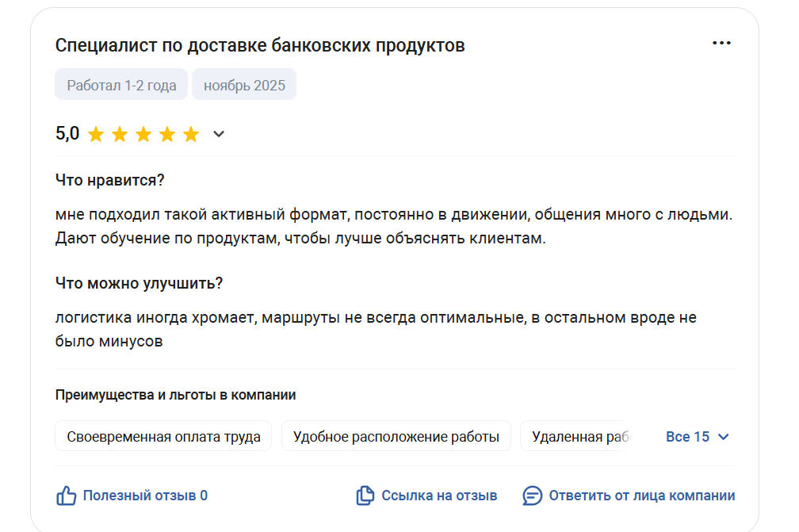799x532 pixels.
Task: Click the fifth rating star
Action: [191, 134]
